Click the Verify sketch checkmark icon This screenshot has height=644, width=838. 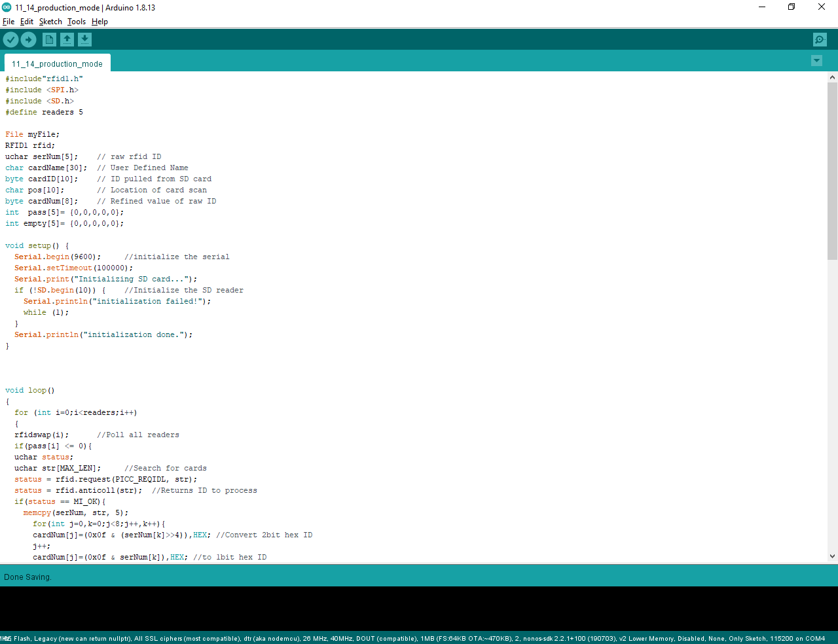(x=10, y=40)
